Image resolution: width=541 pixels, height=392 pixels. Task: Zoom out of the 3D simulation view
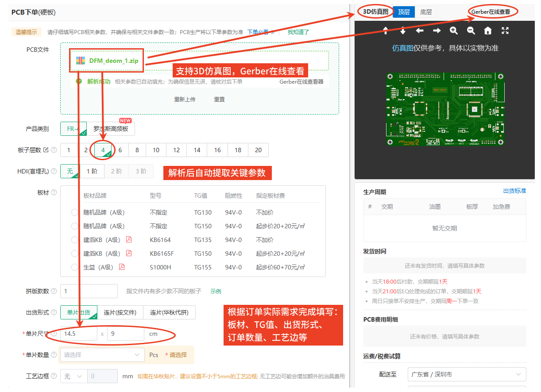[471, 31]
